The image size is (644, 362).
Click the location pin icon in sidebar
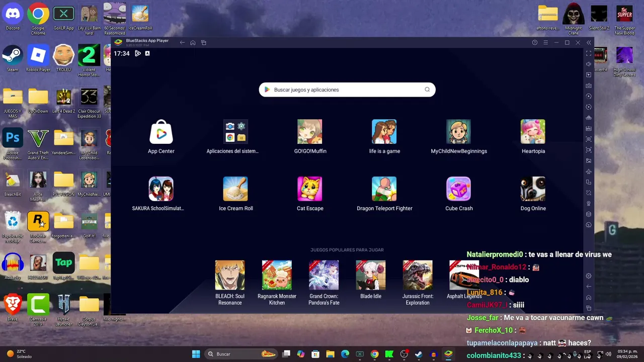(x=589, y=204)
